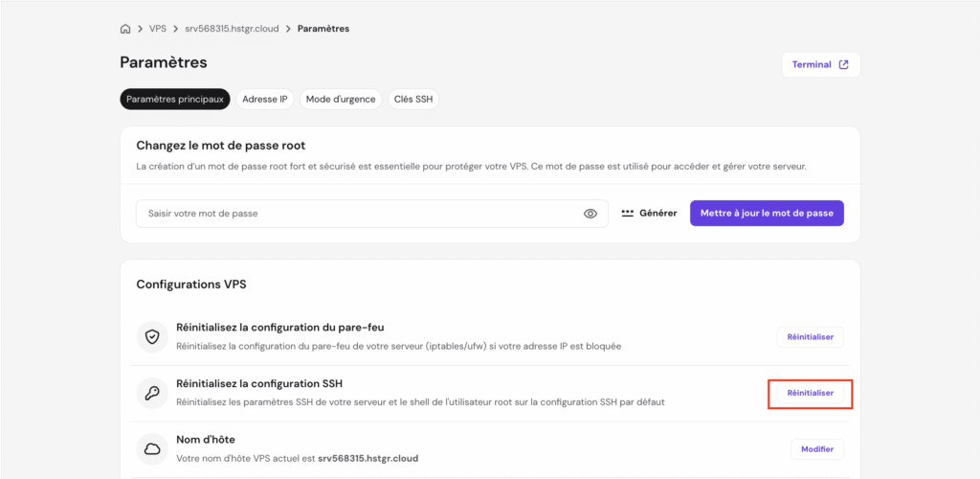Open the Mode d'urgence tab
The image size is (980, 479).
341,99
